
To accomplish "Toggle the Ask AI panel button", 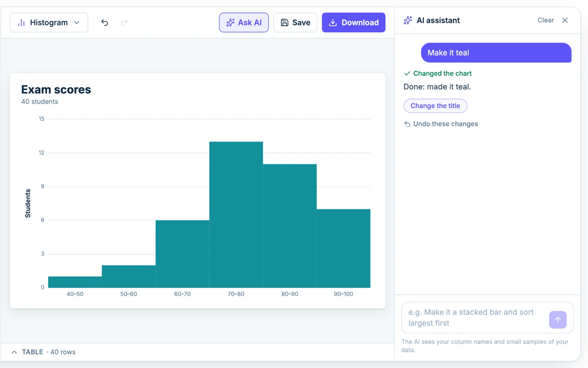I will pyautogui.click(x=244, y=22).
